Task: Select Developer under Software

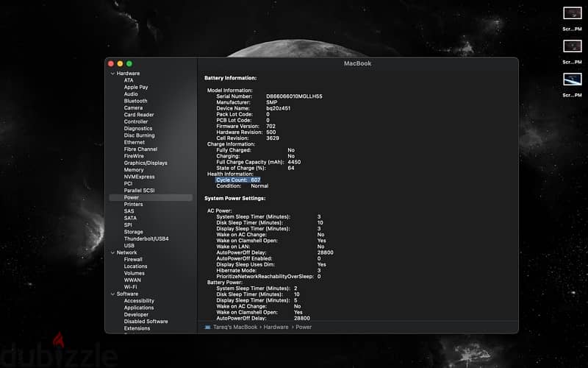Action: pyautogui.click(x=136, y=315)
